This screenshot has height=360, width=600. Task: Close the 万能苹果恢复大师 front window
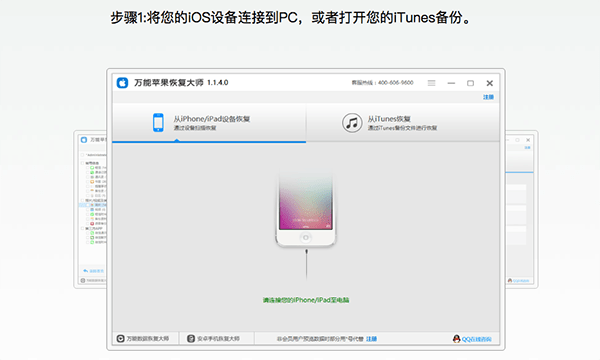pos(489,83)
